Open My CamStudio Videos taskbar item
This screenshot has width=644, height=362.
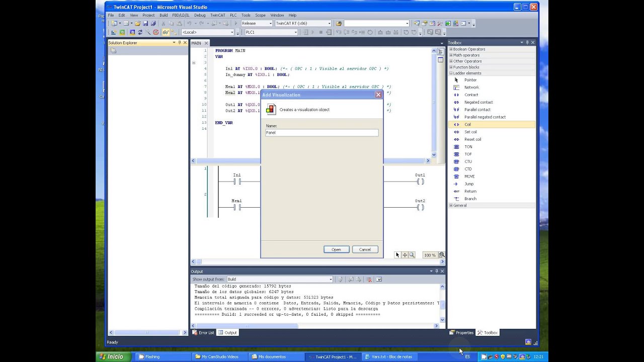pos(220,357)
